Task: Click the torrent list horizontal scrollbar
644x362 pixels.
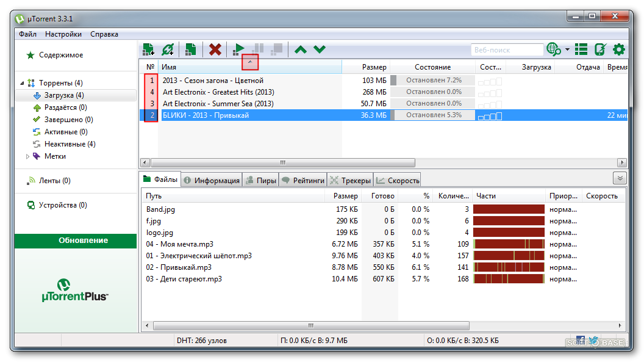Action: tap(283, 163)
